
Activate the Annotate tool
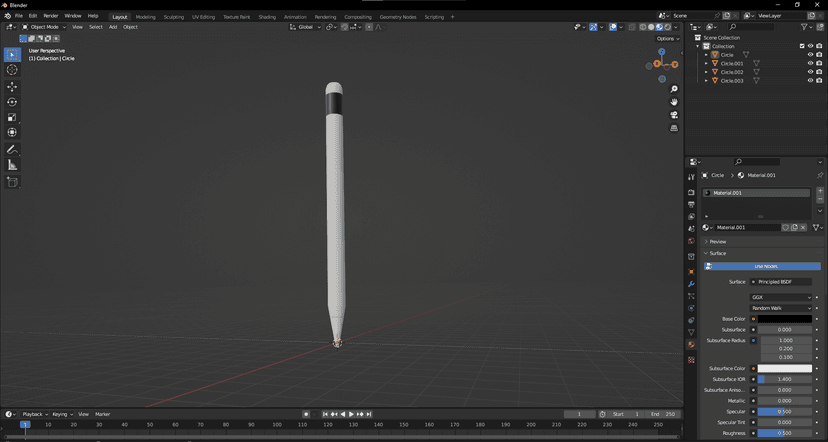point(12,149)
